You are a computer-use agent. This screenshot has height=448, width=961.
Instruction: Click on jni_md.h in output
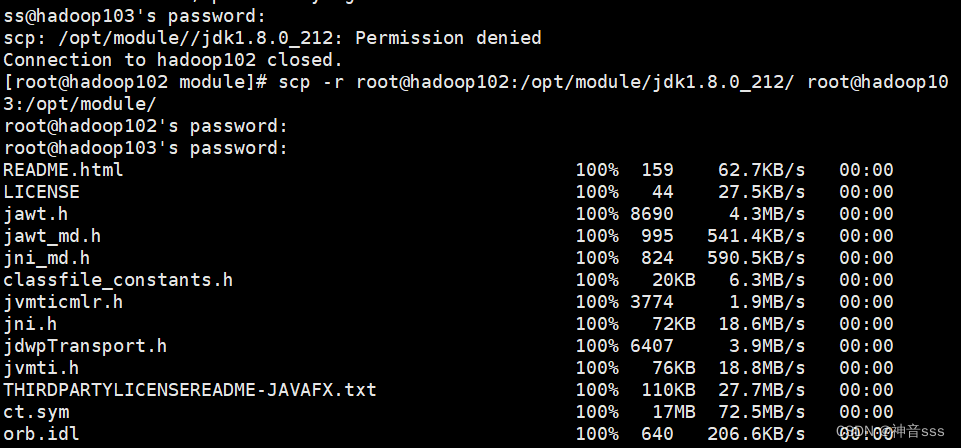(x=47, y=258)
